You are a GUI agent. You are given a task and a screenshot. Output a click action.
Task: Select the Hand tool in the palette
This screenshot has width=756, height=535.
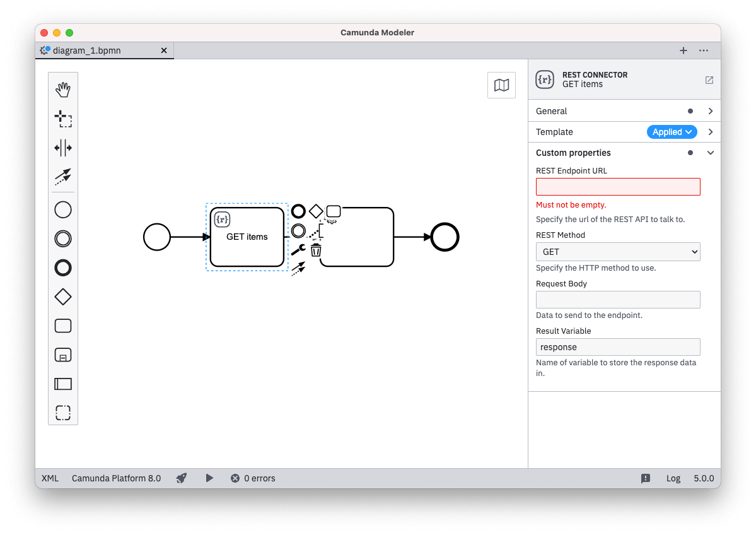[62, 90]
